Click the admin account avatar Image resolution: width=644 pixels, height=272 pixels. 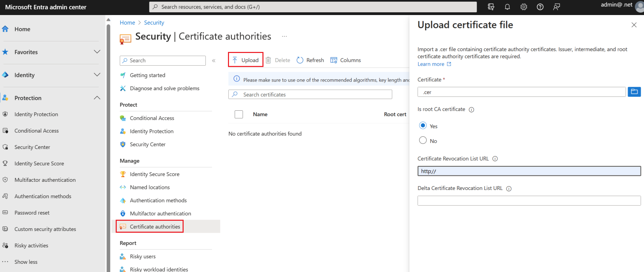[640, 7]
